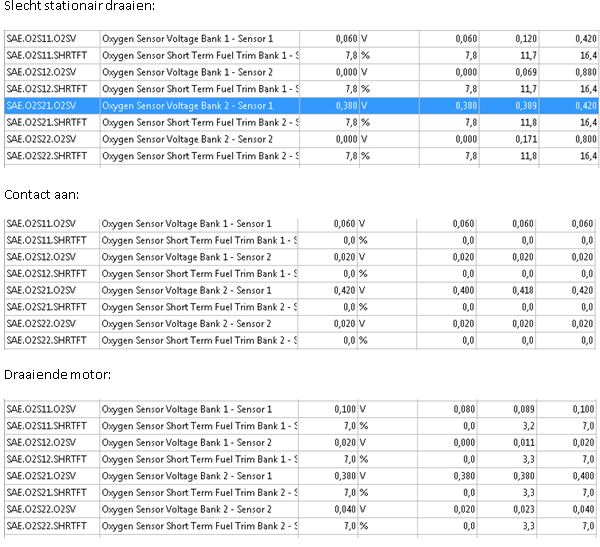Image resolution: width=600 pixels, height=547 pixels.
Task: Click the 'Draaiende motor:' heading text
Action: coord(52,374)
